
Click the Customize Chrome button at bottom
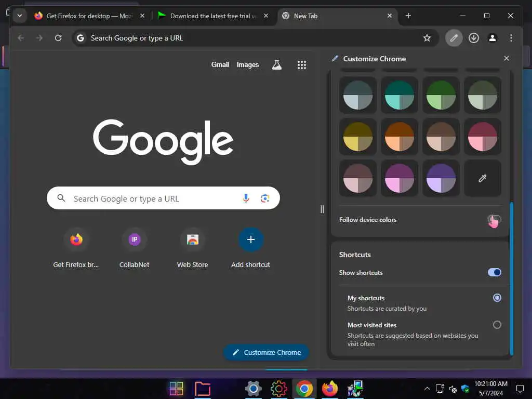pyautogui.click(x=267, y=352)
